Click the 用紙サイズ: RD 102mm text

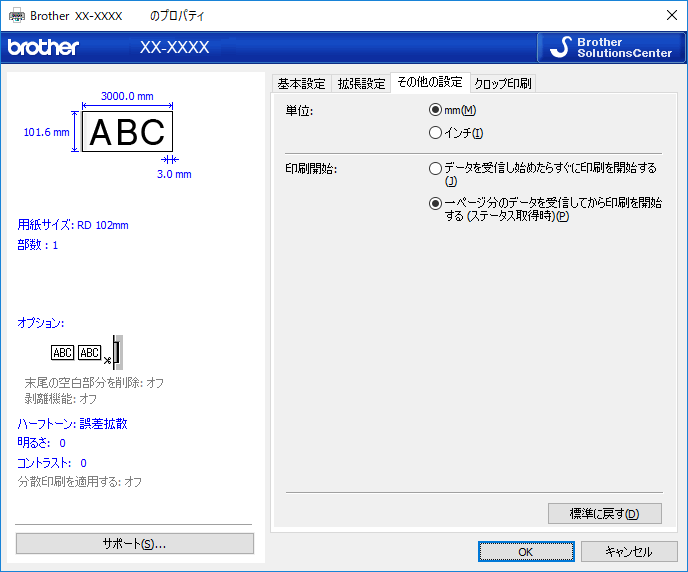click(x=73, y=225)
